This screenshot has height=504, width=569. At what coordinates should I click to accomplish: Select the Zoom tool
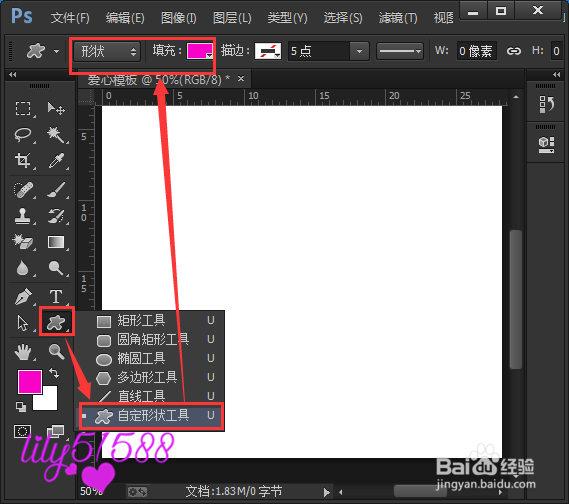click(x=56, y=351)
